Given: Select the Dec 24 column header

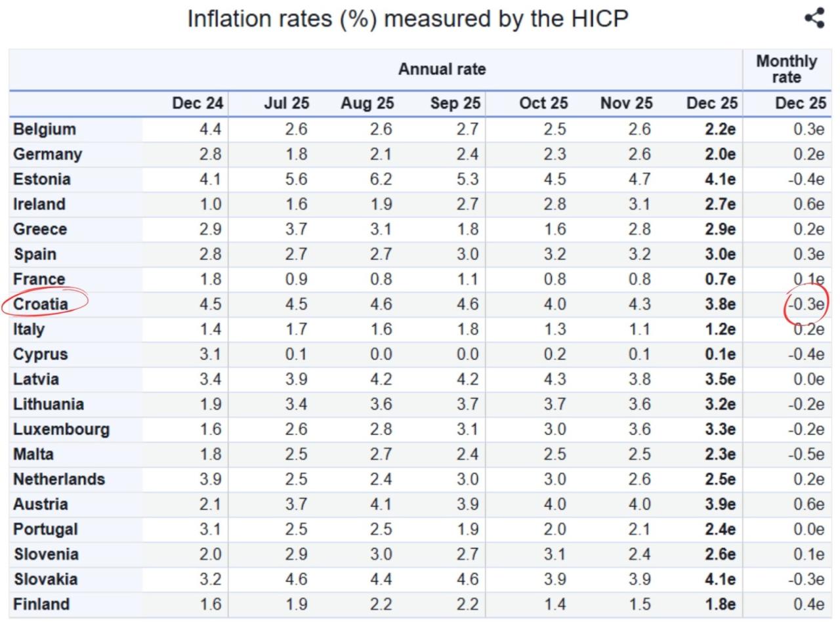Looking at the screenshot, I should pos(198,103).
